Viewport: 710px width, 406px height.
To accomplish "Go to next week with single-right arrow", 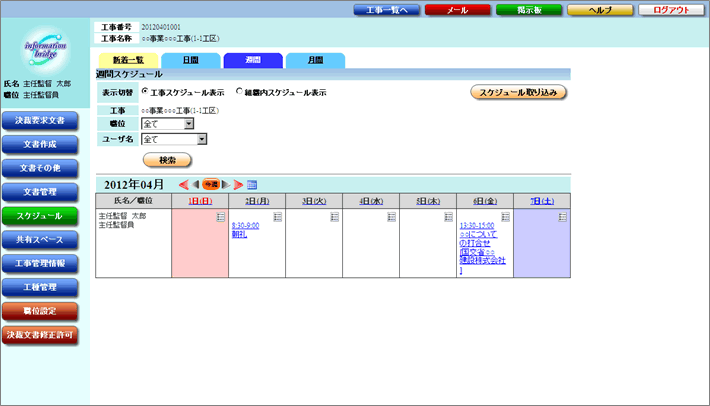I will pos(226,184).
